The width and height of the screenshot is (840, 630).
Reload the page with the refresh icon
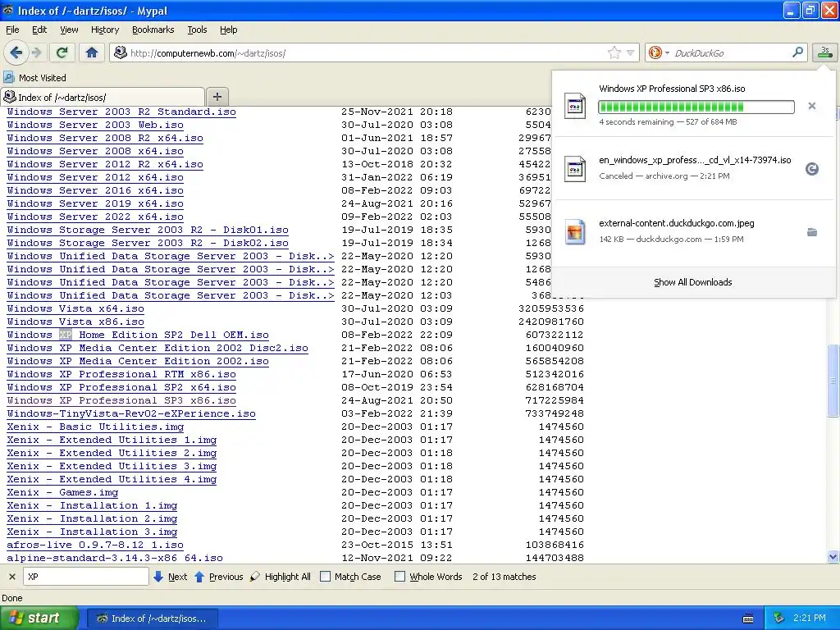(x=62, y=52)
